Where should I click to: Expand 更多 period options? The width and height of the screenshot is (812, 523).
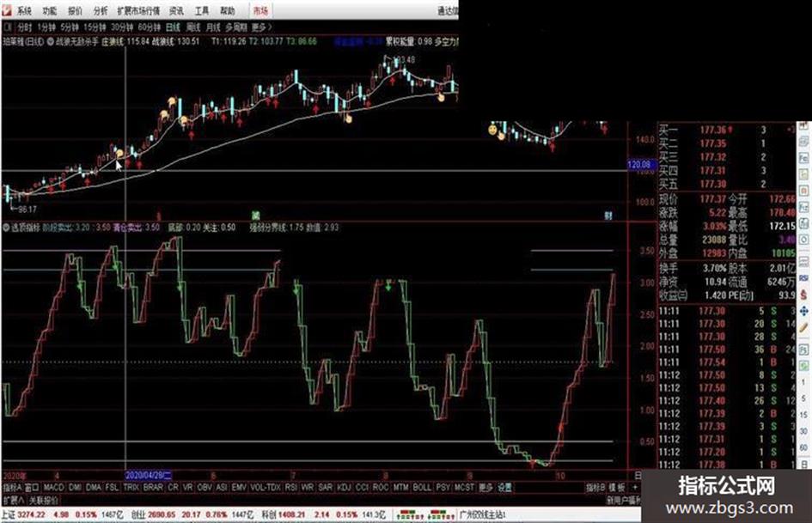(261, 27)
